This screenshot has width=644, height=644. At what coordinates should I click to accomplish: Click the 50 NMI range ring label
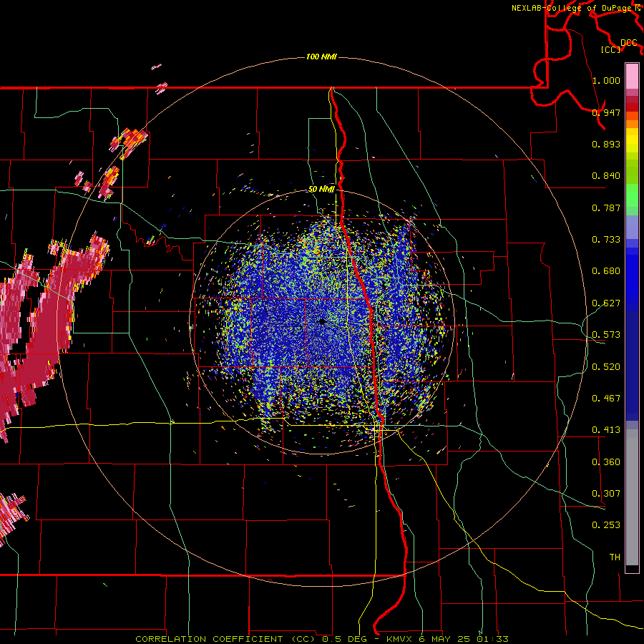tap(321, 189)
